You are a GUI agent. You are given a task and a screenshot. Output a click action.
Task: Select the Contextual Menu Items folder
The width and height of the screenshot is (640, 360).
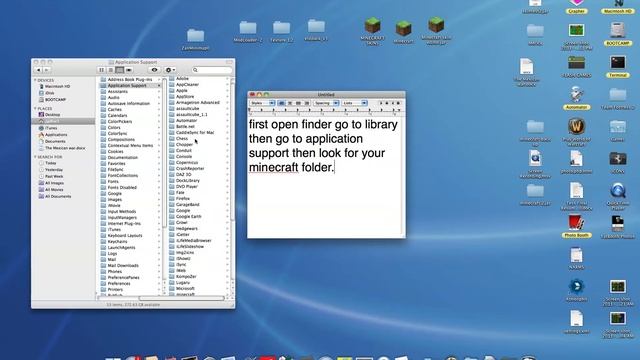point(127,145)
